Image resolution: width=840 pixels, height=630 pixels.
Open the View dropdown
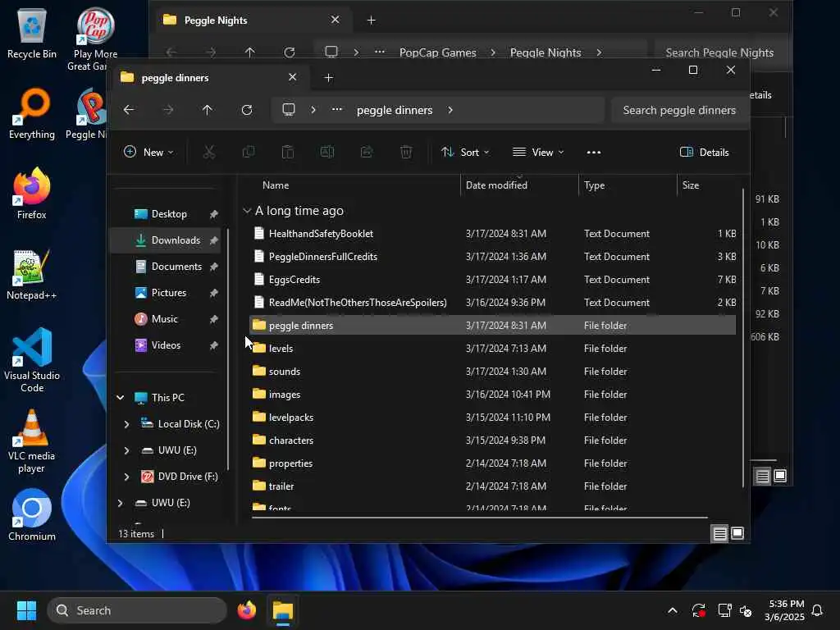click(538, 152)
